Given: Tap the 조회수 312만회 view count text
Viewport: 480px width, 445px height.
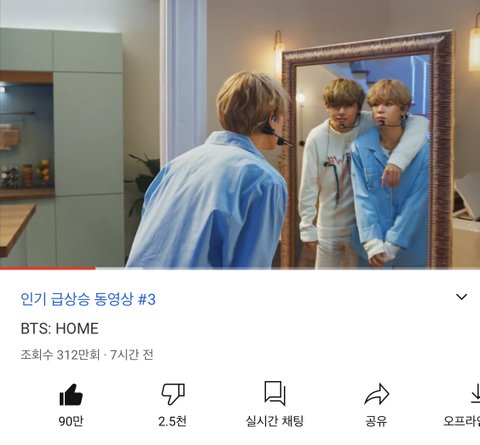Looking at the screenshot, I should [x=60, y=355].
